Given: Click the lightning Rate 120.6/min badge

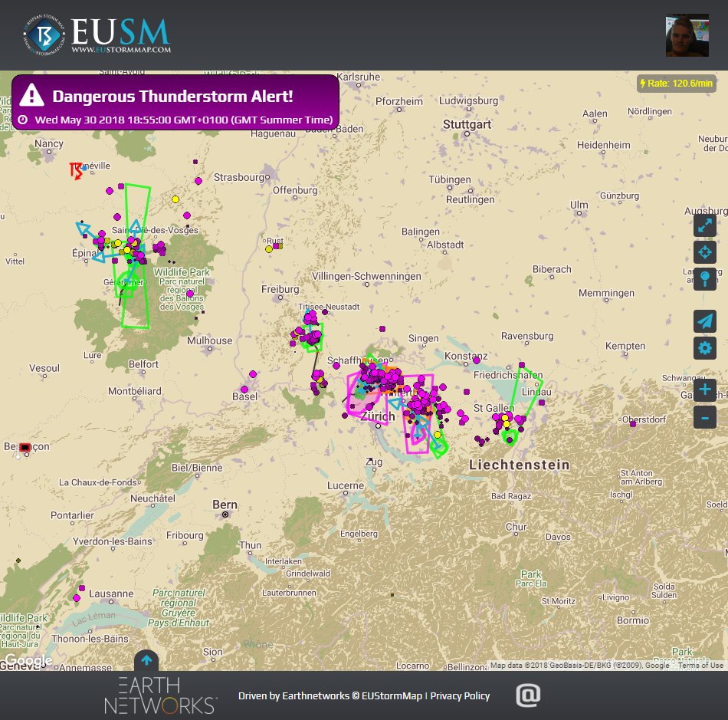Looking at the screenshot, I should click(x=676, y=84).
